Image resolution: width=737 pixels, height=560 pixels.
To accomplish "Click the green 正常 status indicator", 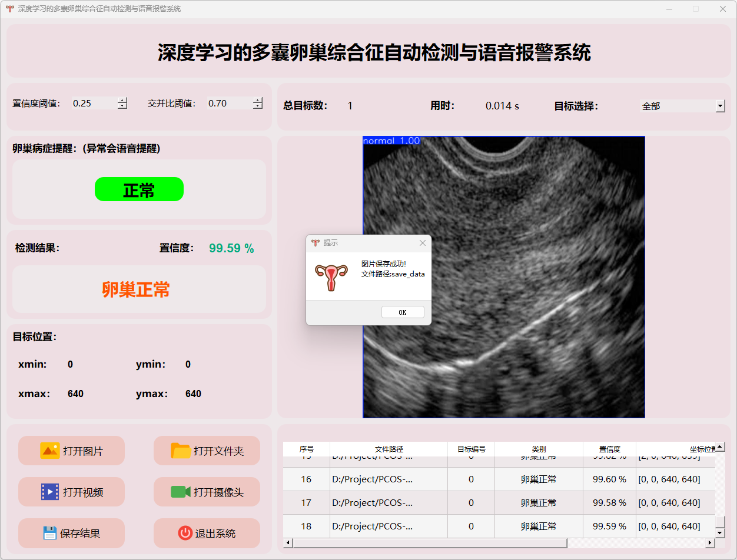I will pyautogui.click(x=139, y=189).
